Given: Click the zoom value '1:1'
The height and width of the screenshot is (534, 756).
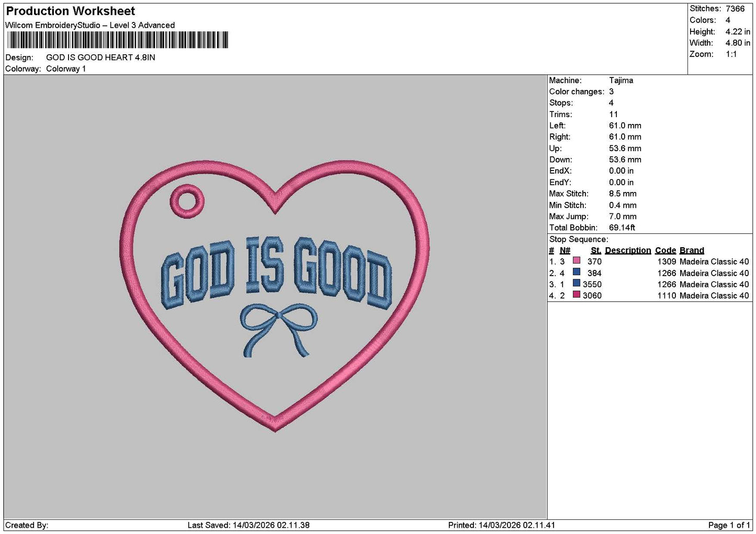Looking at the screenshot, I should [731, 54].
